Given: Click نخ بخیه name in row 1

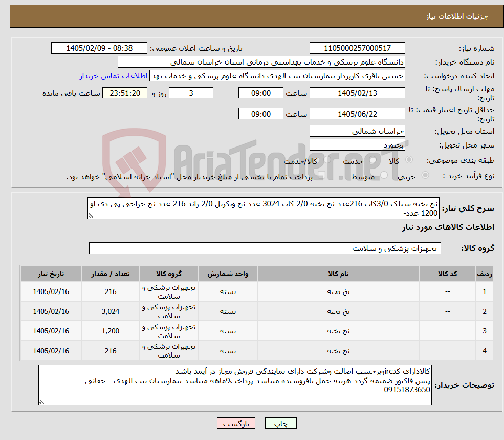Looking at the screenshot, I should (x=338, y=291).
